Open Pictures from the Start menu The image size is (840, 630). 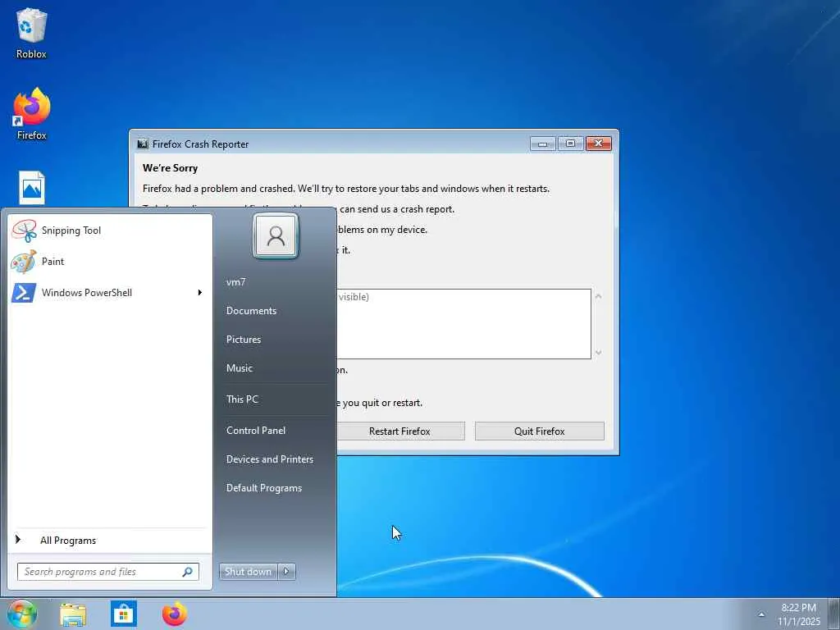click(x=243, y=340)
